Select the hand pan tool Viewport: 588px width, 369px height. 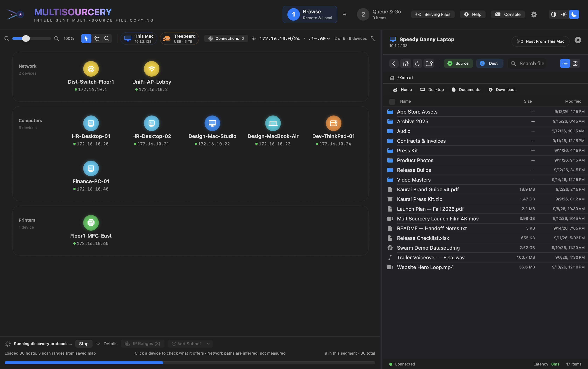coord(97,38)
